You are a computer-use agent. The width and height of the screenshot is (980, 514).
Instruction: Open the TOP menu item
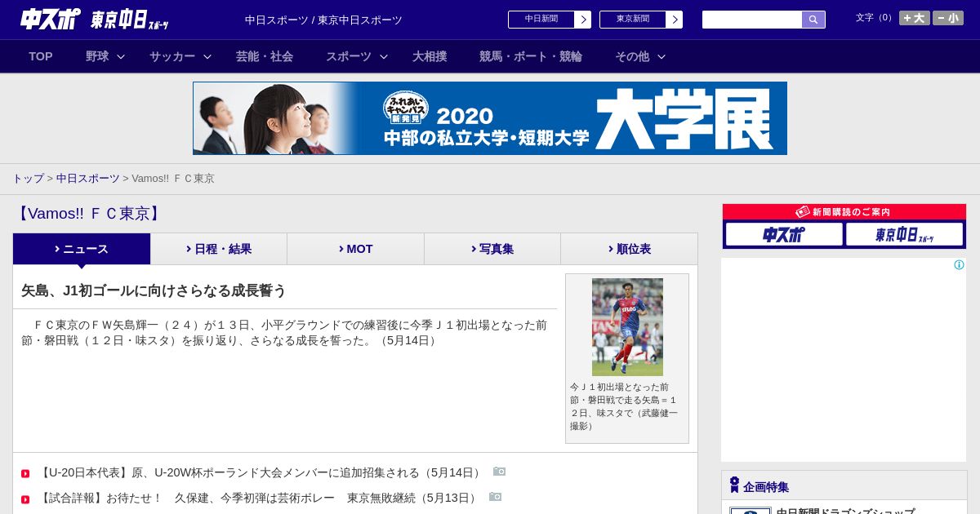click(41, 56)
